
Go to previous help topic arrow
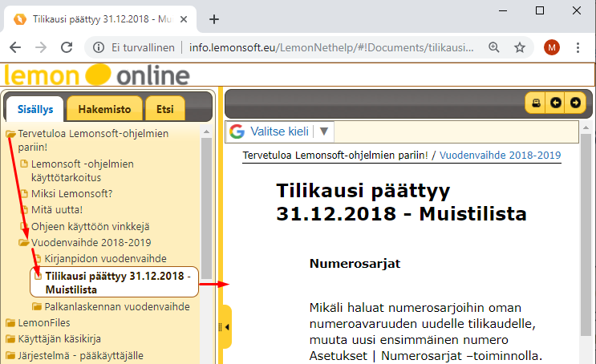click(555, 103)
